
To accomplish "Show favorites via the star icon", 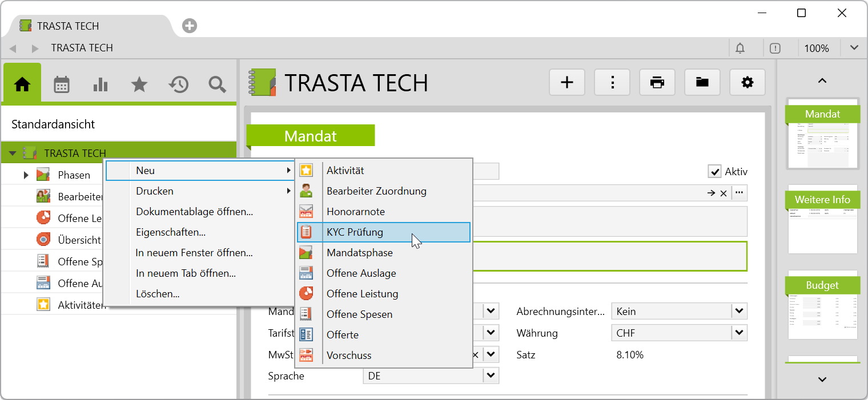I will [x=139, y=84].
